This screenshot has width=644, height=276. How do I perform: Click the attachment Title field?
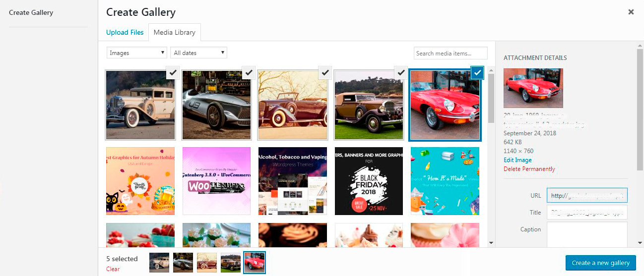coord(587,212)
